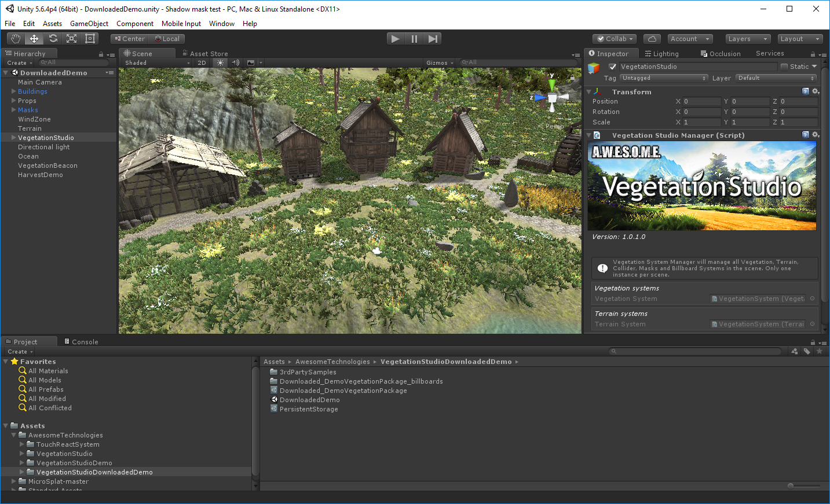Image resolution: width=830 pixels, height=504 pixels.
Task: Open the Layer dropdown
Action: pyautogui.click(x=776, y=78)
